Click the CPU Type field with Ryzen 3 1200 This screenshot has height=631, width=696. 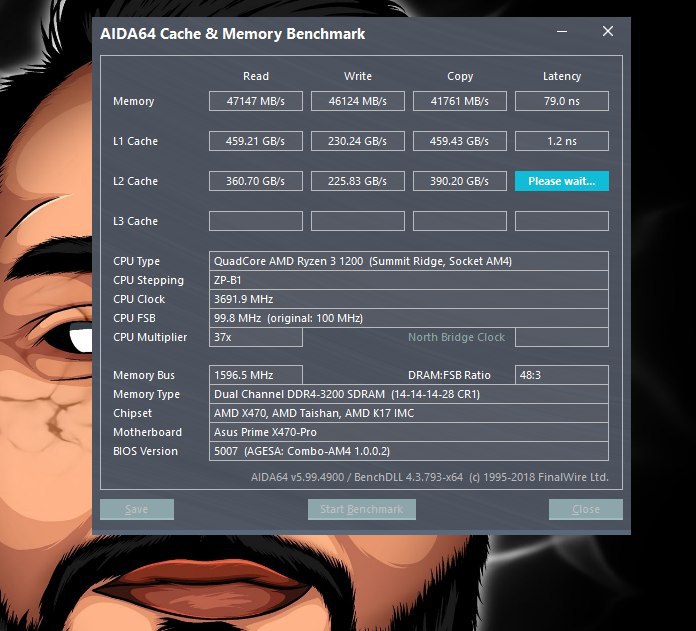[x=409, y=261]
